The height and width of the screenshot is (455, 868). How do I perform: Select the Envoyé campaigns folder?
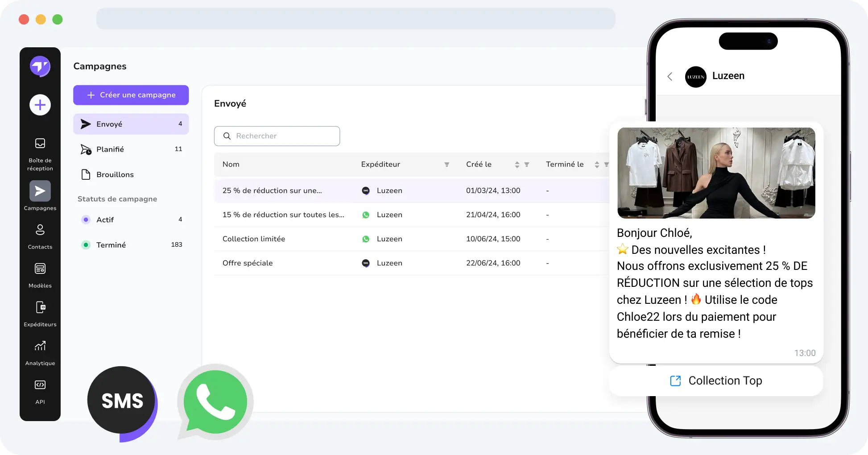131,124
